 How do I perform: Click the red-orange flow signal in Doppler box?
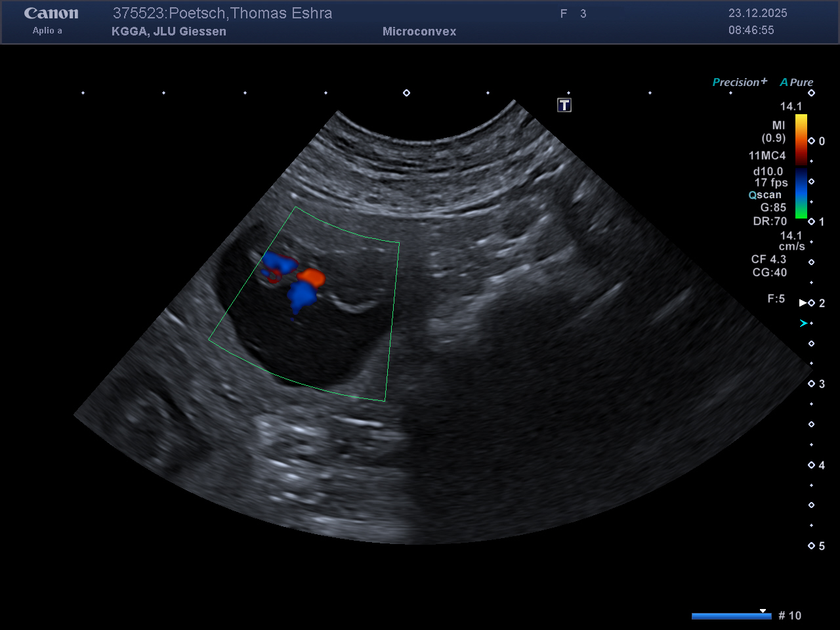pyautogui.click(x=312, y=278)
